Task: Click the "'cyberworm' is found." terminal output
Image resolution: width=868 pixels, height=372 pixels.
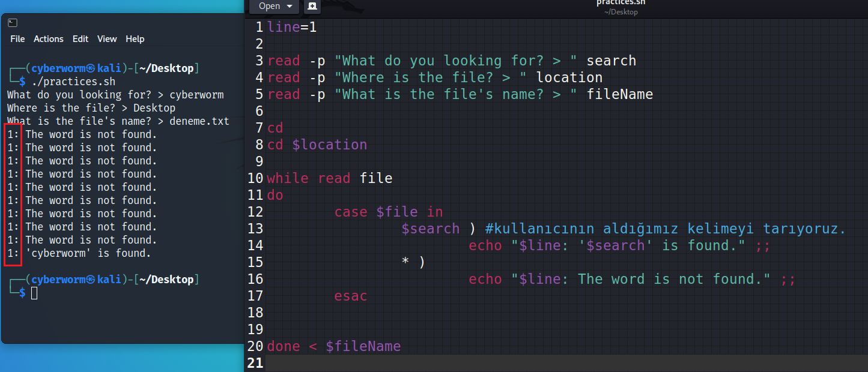Action: (88, 253)
